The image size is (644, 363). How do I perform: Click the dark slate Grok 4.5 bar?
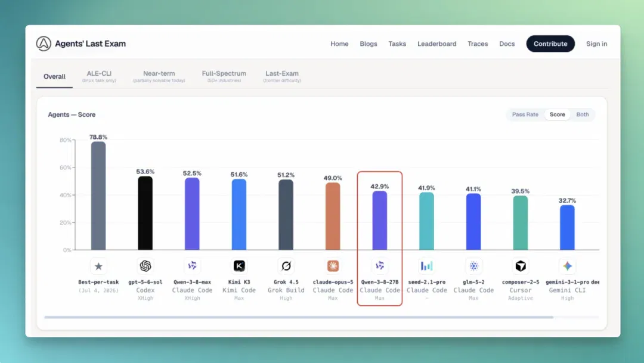click(x=286, y=215)
